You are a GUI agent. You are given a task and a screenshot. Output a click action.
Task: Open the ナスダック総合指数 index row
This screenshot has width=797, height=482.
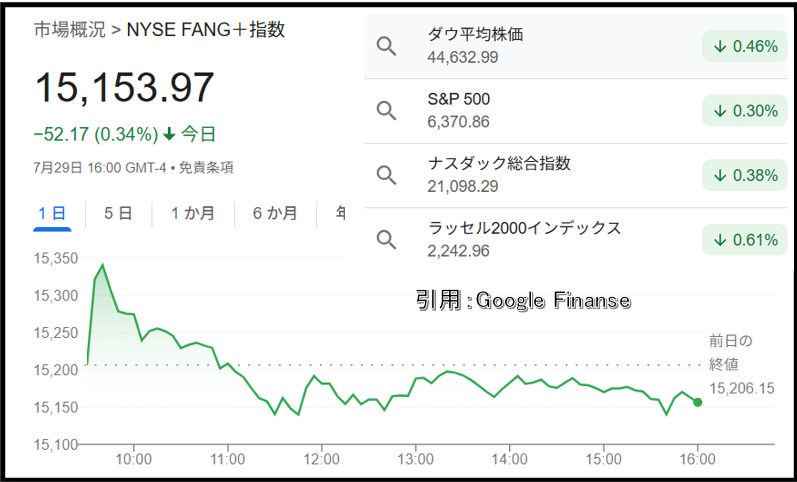(576, 175)
